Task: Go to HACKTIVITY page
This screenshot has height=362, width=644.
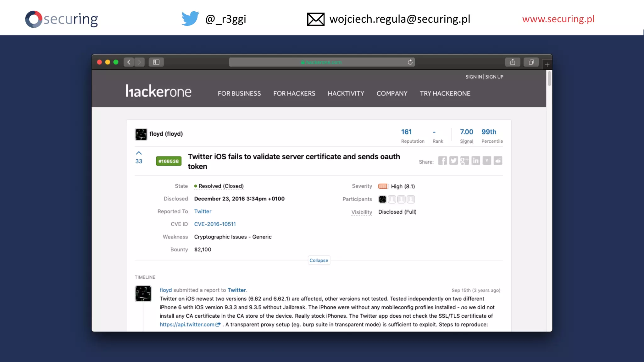Action: click(x=346, y=93)
